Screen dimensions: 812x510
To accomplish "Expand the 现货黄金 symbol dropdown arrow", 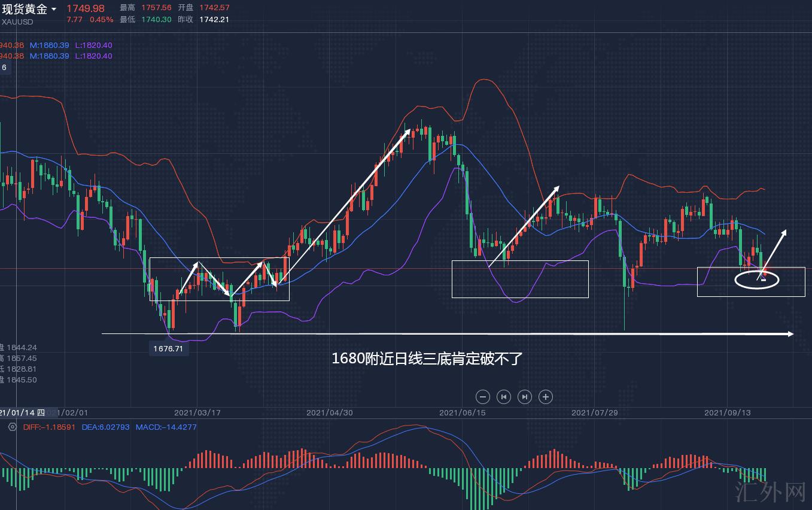I will tap(54, 9).
